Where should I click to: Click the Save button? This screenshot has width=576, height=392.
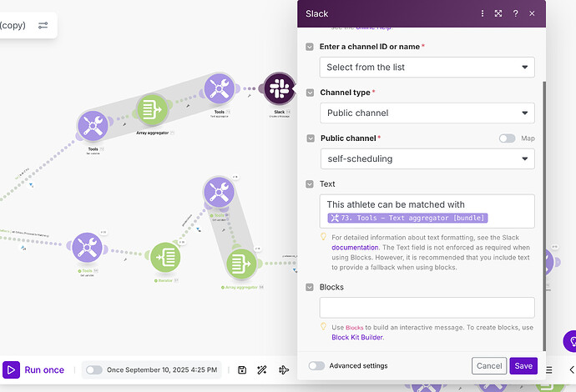[523, 366]
